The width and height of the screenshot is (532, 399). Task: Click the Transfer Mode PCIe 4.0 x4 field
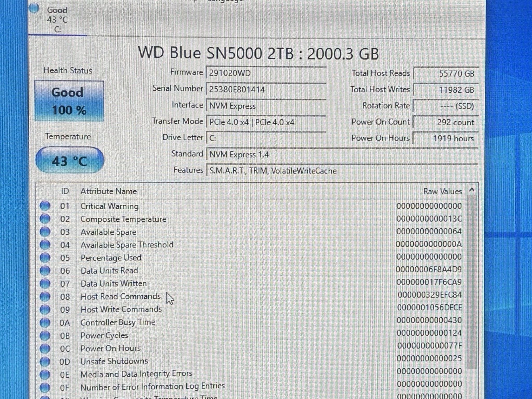(x=266, y=122)
